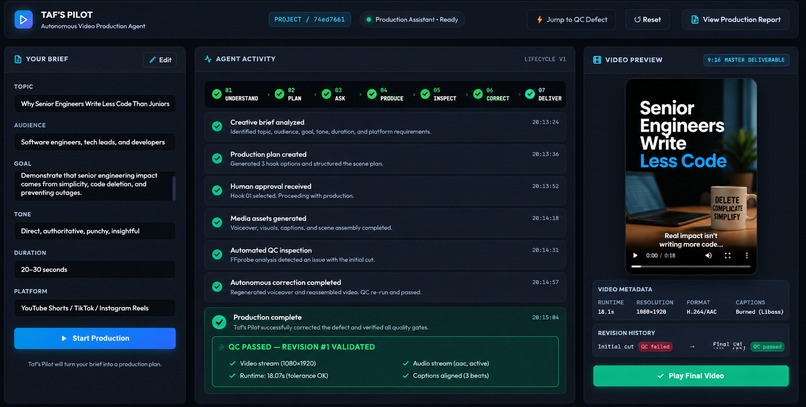The image size is (806, 407).
Task: Click the Audience input field
Action: tap(95, 142)
